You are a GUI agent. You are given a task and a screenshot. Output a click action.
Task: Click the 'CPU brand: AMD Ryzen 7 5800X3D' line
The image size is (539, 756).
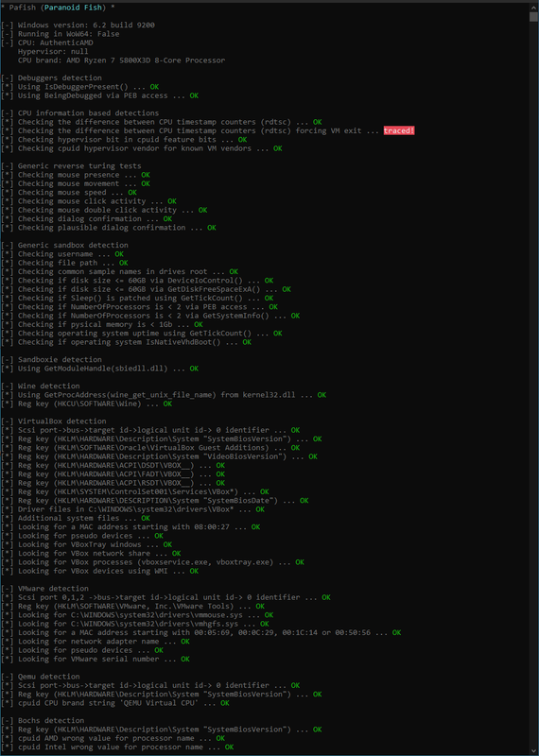click(x=122, y=60)
